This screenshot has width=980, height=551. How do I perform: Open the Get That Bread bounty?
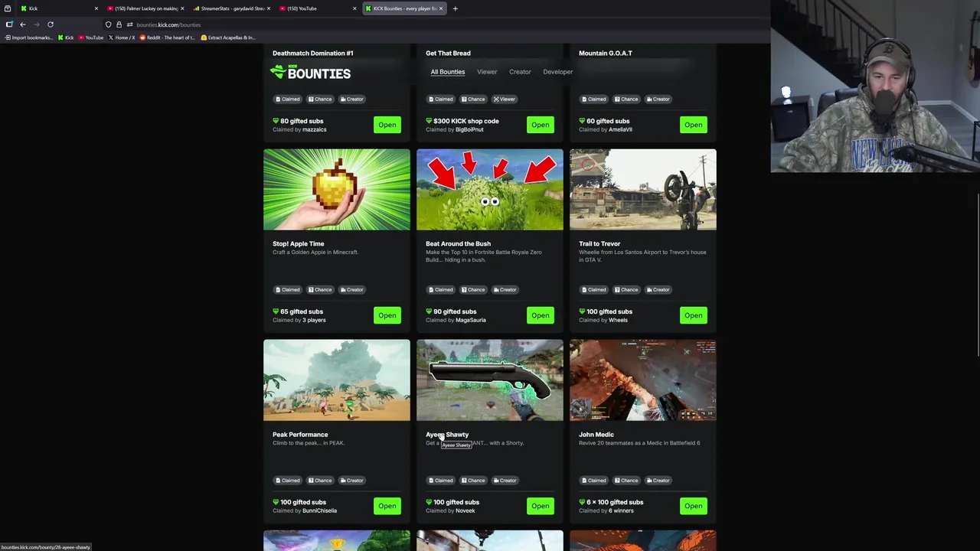(540, 125)
